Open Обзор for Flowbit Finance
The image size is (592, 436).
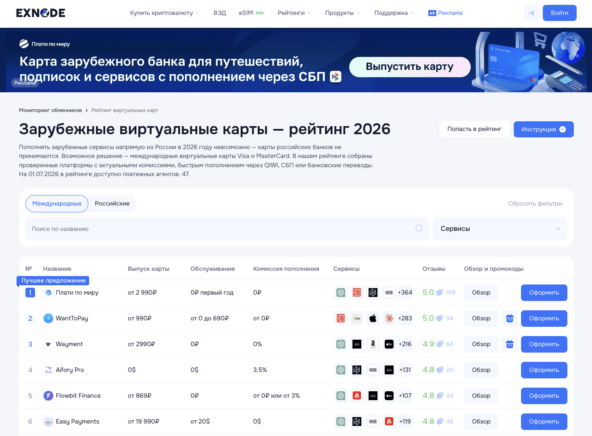tap(481, 396)
